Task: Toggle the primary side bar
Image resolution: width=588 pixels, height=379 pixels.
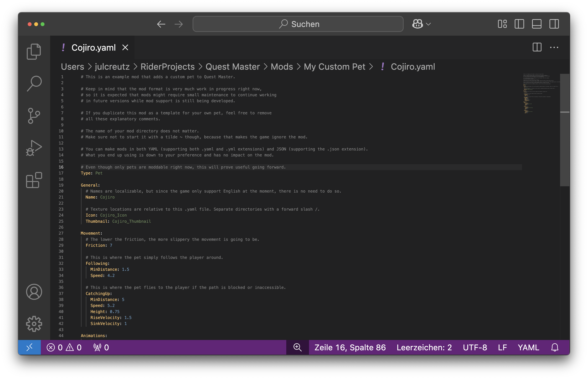Action: [519, 24]
